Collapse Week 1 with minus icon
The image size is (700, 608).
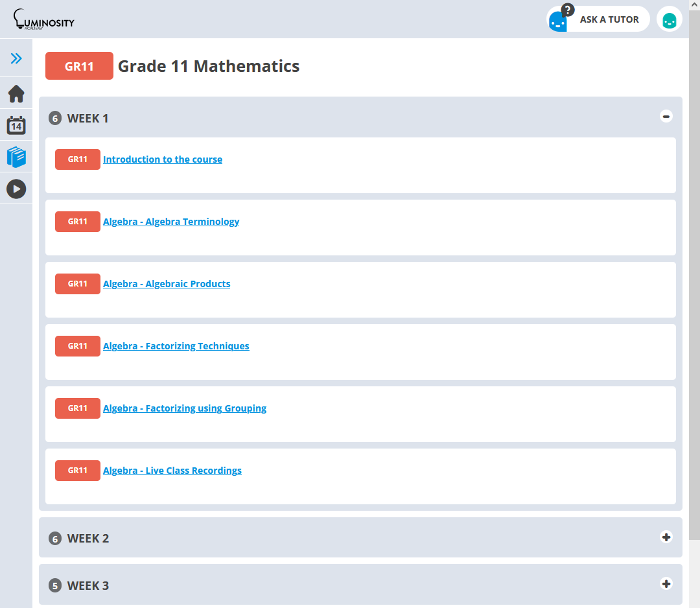coord(666,116)
